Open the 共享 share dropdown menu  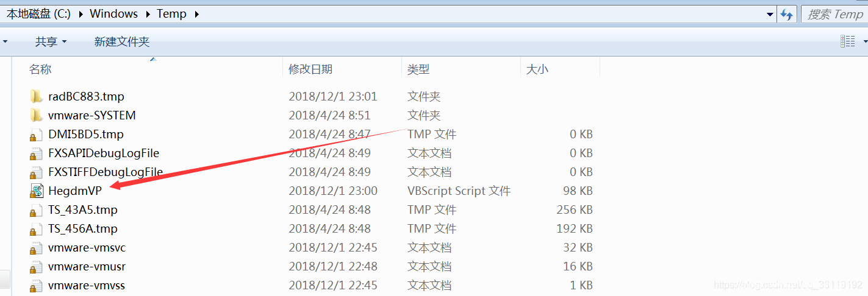[51, 41]
